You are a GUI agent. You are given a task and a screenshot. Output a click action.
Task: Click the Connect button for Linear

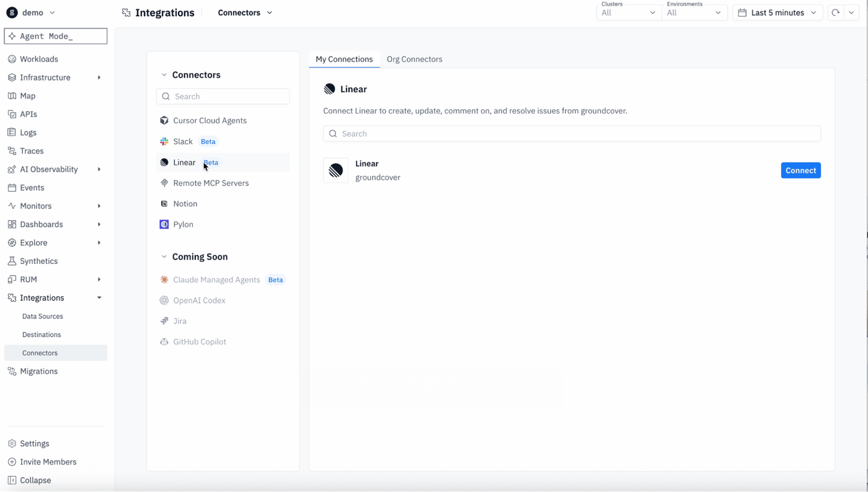tap(800, 170)
